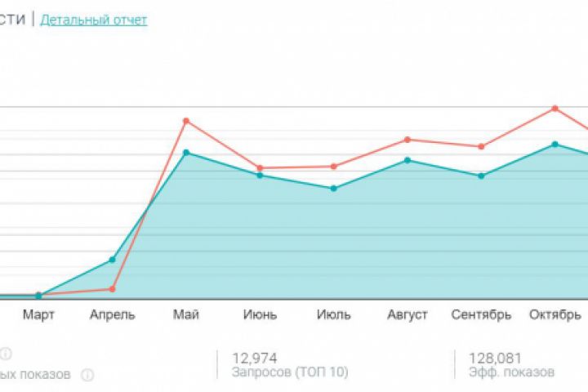Click the teal data point for Май
The image size is (588, 392).
[186, 153]
